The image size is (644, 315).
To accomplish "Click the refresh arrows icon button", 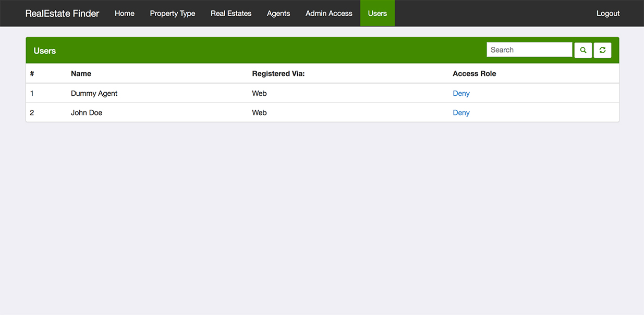I will click(602, 50).
